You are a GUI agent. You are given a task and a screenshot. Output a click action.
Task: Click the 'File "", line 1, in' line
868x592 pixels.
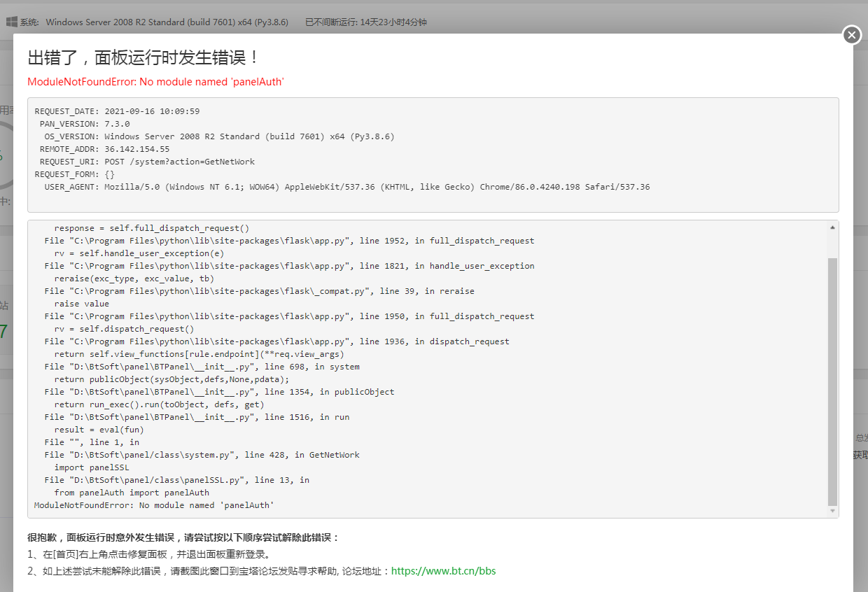tap(92, 442)
